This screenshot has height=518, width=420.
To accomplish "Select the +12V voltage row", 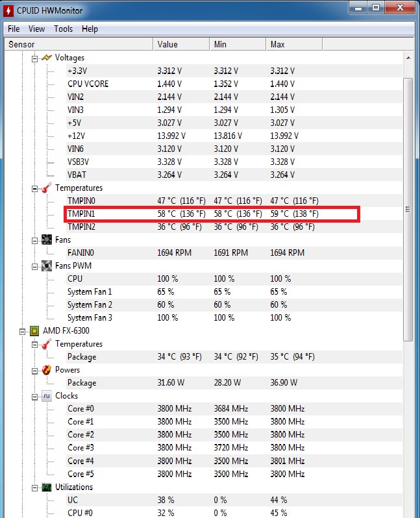I will [234, 136].
